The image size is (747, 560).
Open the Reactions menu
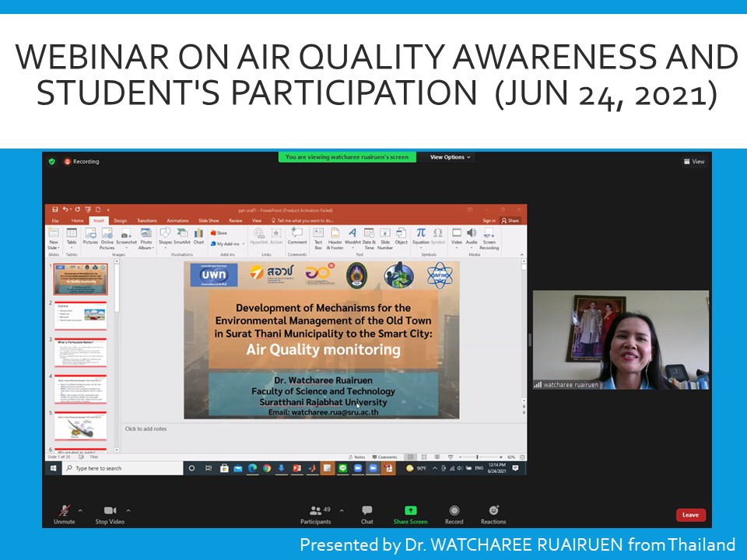[x=493, y=512]
